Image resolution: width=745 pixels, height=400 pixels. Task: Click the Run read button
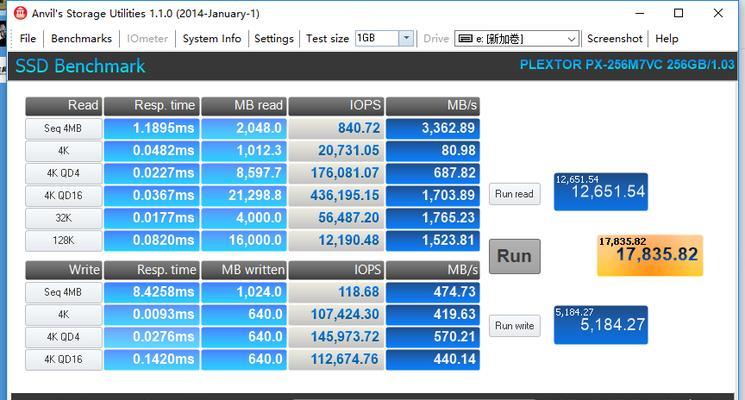(x=515, y=194)
